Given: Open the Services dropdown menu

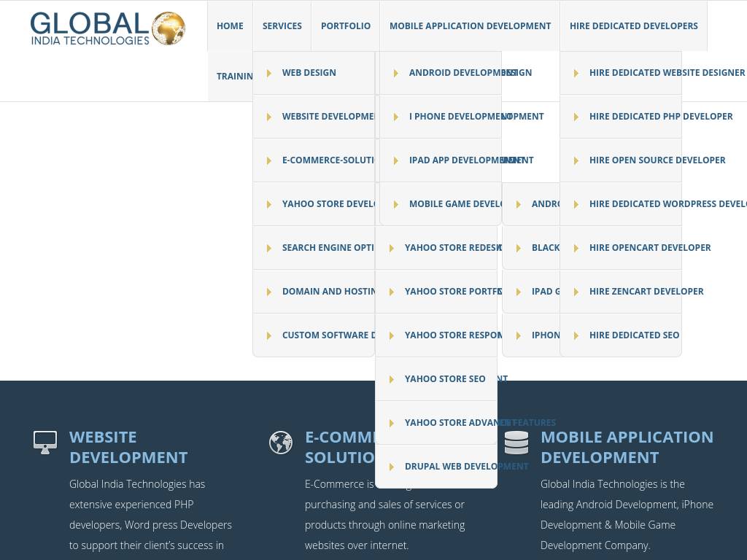Looking at the screenshot, I should point(282,26).
